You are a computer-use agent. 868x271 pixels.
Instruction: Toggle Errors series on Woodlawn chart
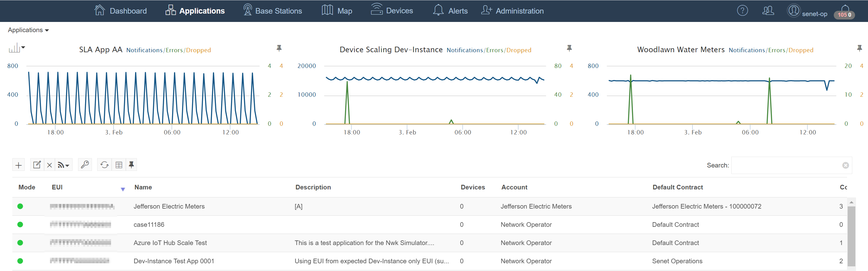pos(776,50)
